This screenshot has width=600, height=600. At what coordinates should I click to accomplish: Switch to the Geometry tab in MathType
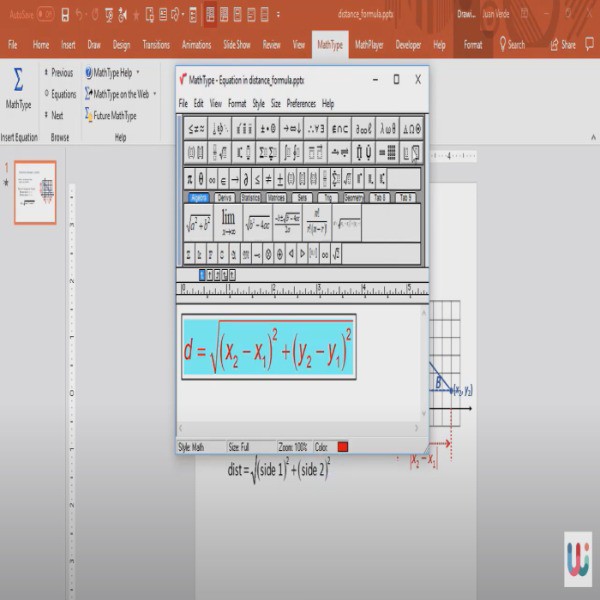point(354,198)
